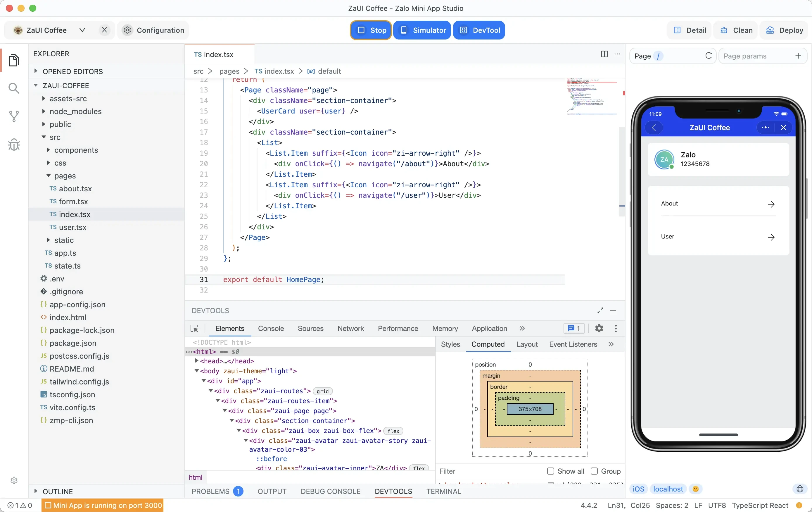The image size is (812, 512).
Task: Click the 375×708 content box in box model
Action: click(x=530, y=409)
